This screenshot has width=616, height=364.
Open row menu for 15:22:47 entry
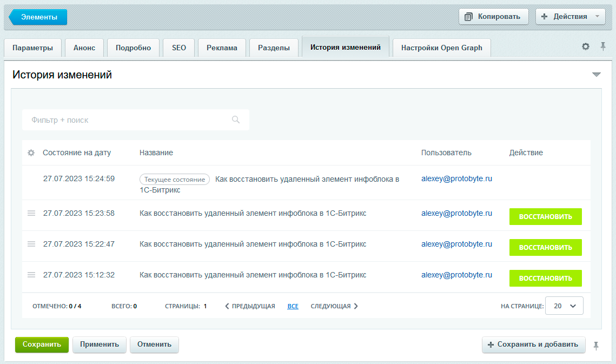click(x=31, y=244)
